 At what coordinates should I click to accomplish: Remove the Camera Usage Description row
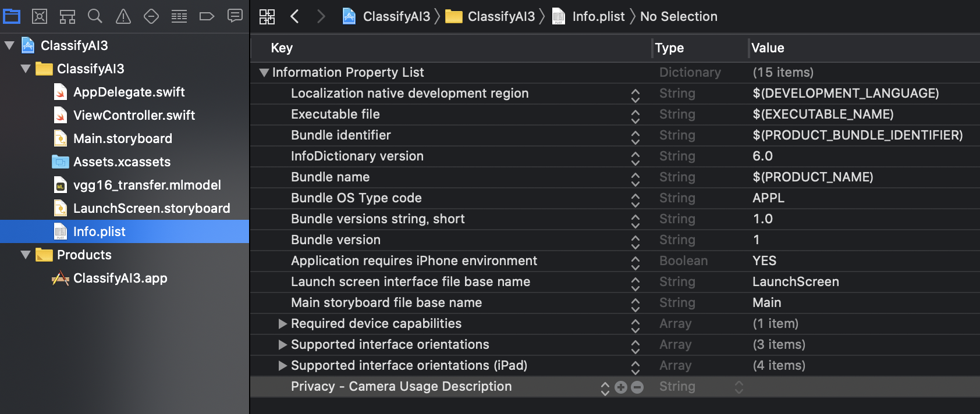tap(637, 387)
